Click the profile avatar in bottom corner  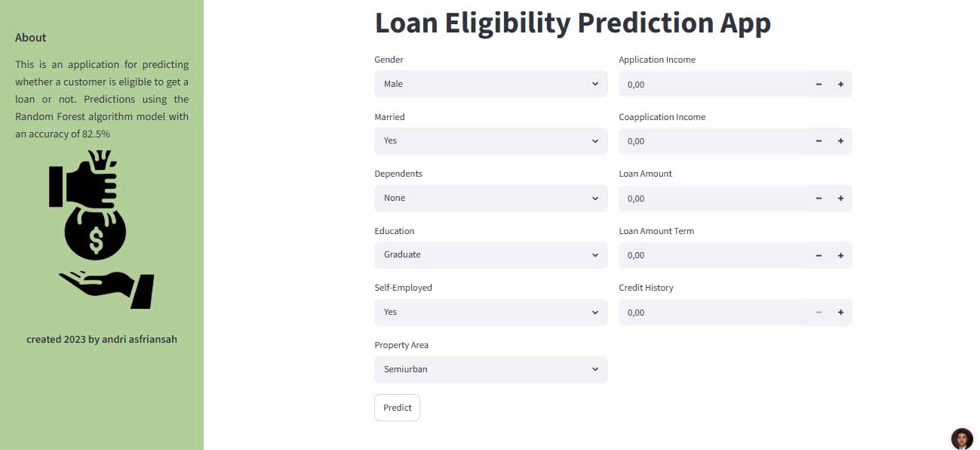962,439
